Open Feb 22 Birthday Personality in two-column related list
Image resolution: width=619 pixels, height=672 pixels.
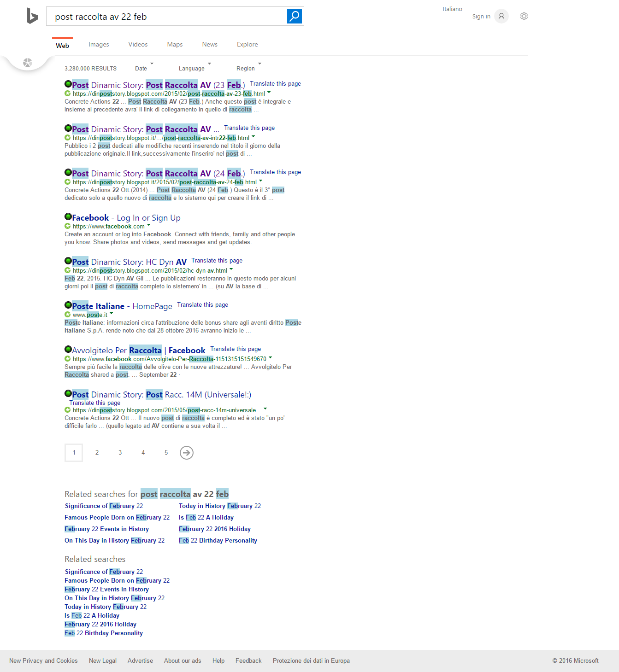click(x=218, y=540)
